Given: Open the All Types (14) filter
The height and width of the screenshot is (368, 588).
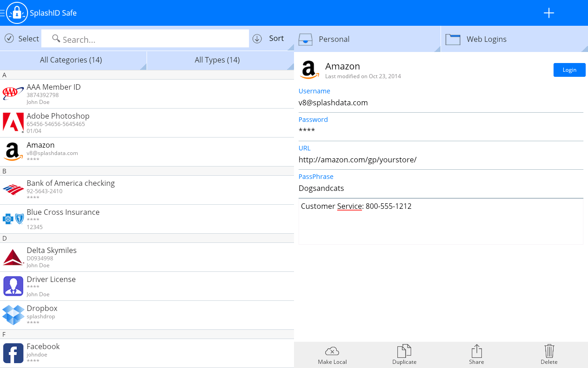Looking at the screenshot, I should coord(220,60).
